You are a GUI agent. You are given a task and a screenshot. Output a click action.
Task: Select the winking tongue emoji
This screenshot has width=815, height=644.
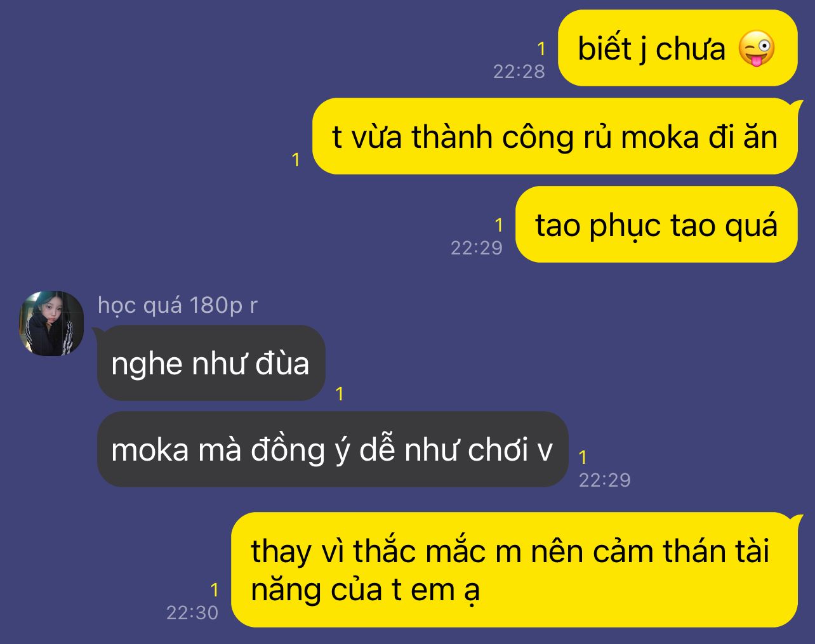(x=756, y=49)
